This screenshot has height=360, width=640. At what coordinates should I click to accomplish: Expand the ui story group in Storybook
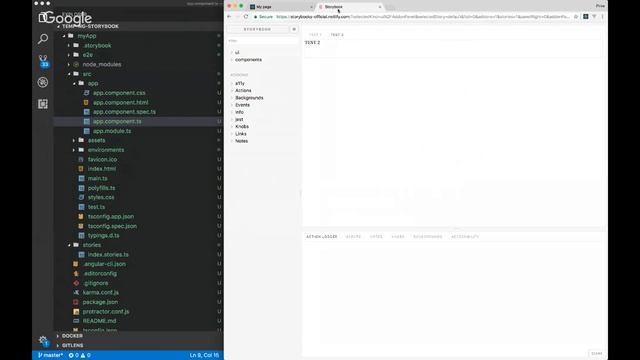237,52
